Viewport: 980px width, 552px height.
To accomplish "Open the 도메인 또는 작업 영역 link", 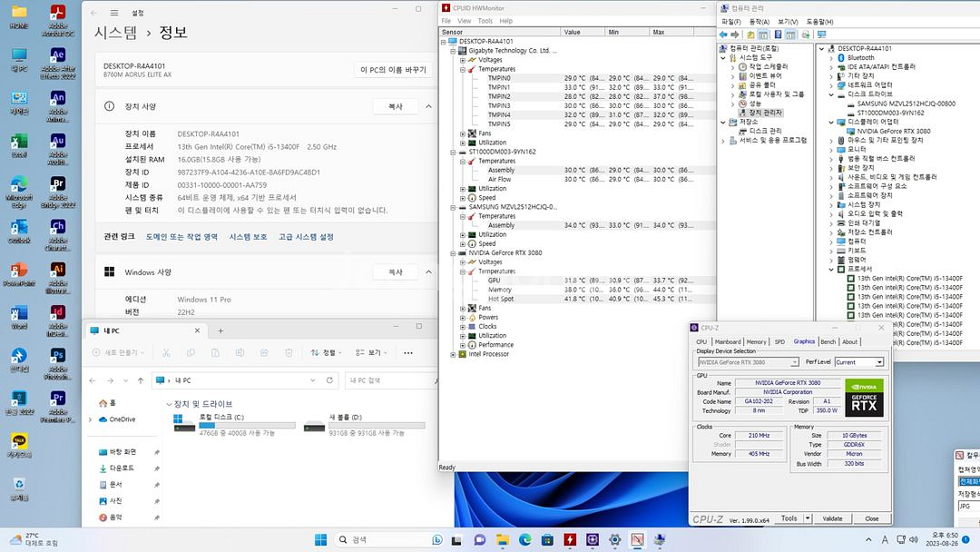I will 181,237.
